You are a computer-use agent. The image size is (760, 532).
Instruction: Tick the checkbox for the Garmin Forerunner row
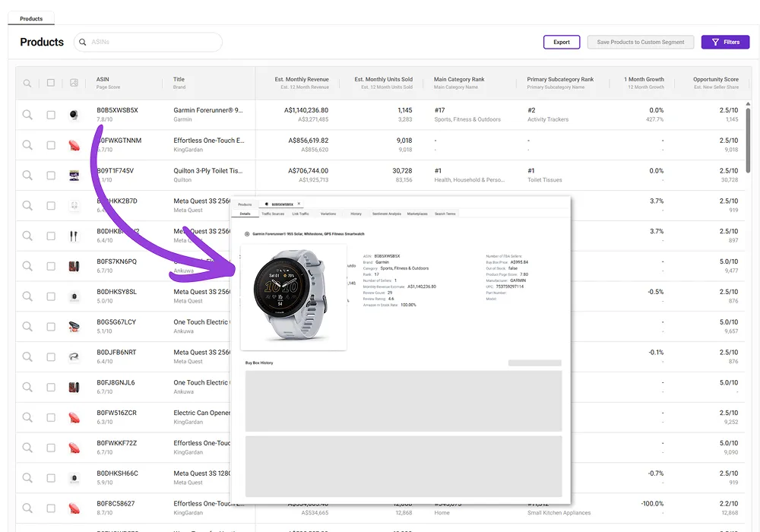51,115
